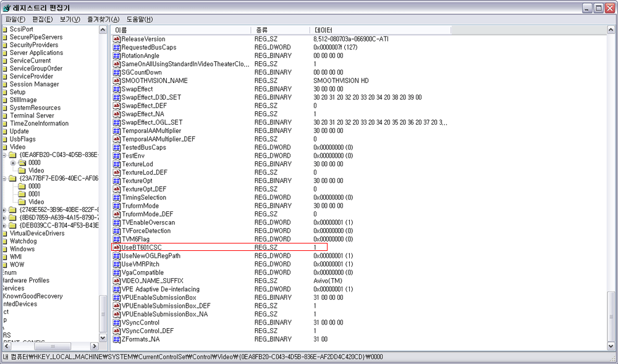Expand the {DEB039CC-B704 key node
The width and height of the screenshot is (618, 364).
4,226
